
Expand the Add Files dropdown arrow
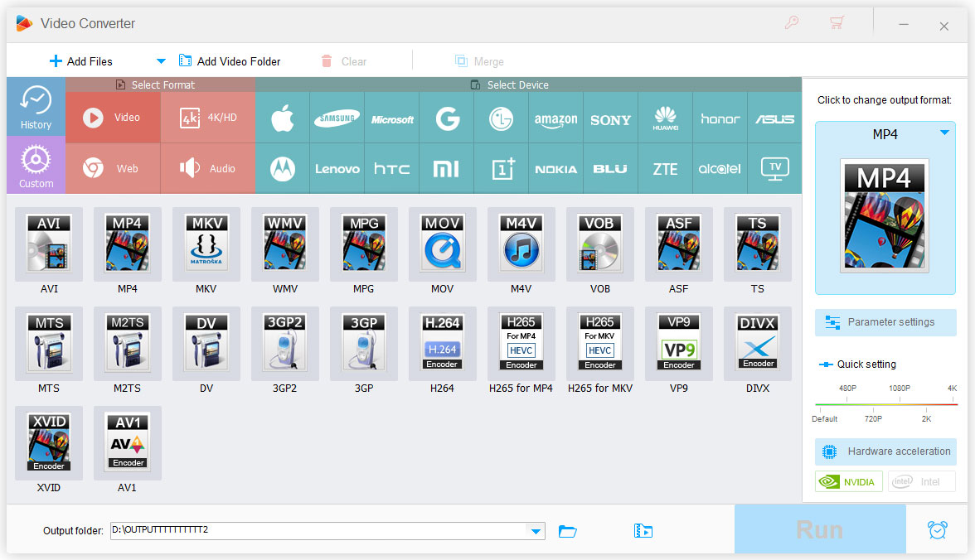coord(161,60)
